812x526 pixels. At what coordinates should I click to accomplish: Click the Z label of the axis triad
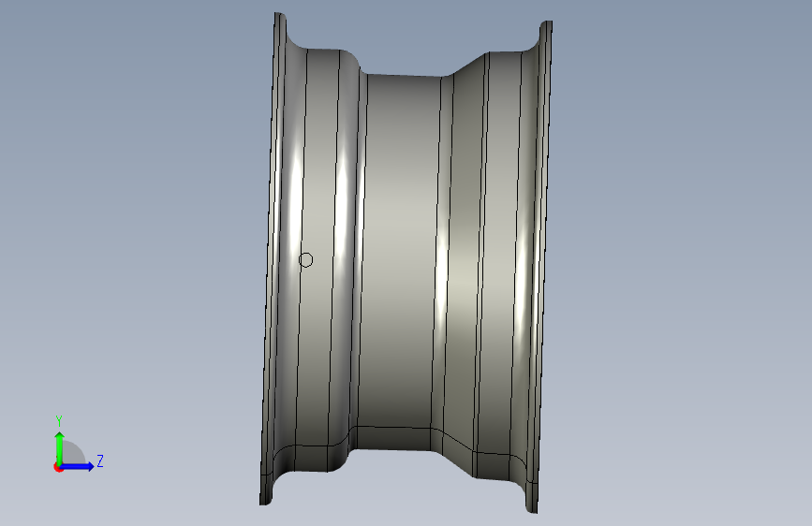point(100,460)
